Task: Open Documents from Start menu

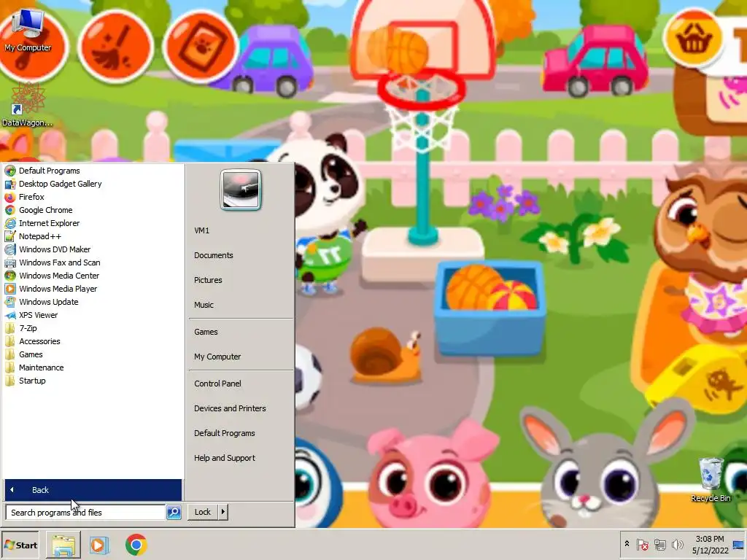Action: (x=214, y=255)
